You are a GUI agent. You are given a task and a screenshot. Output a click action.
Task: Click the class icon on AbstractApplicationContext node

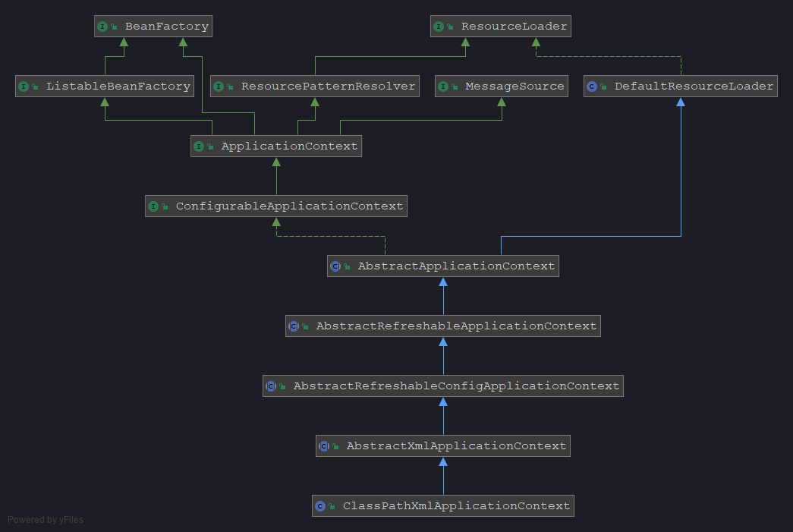335,266
